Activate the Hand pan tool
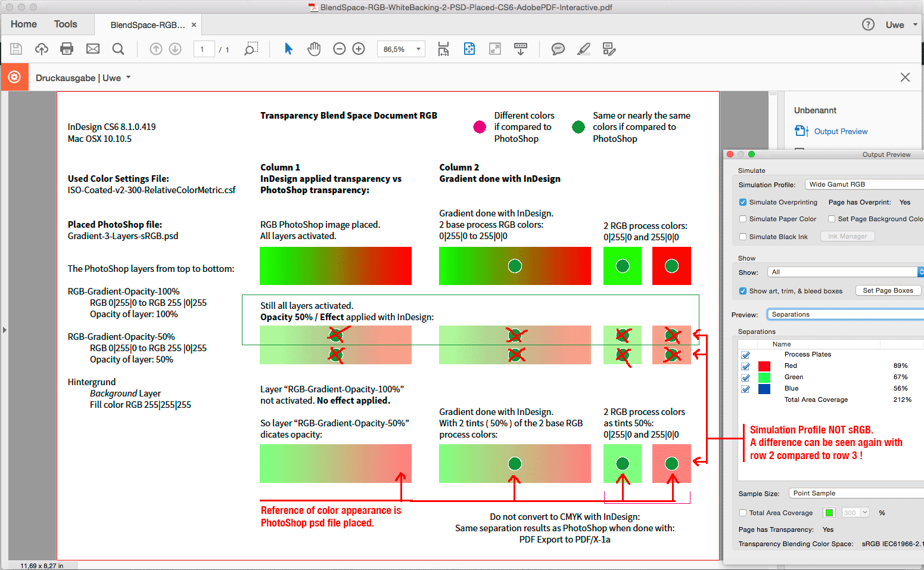The height and width of the screenshot is (570, 924). tap(314, 49)
